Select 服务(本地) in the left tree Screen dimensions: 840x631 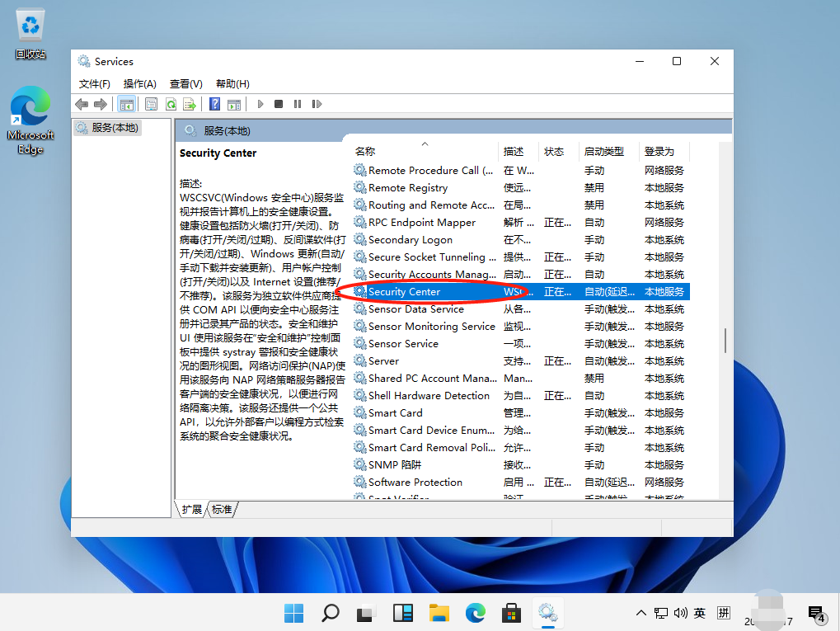tap(115, 128)
